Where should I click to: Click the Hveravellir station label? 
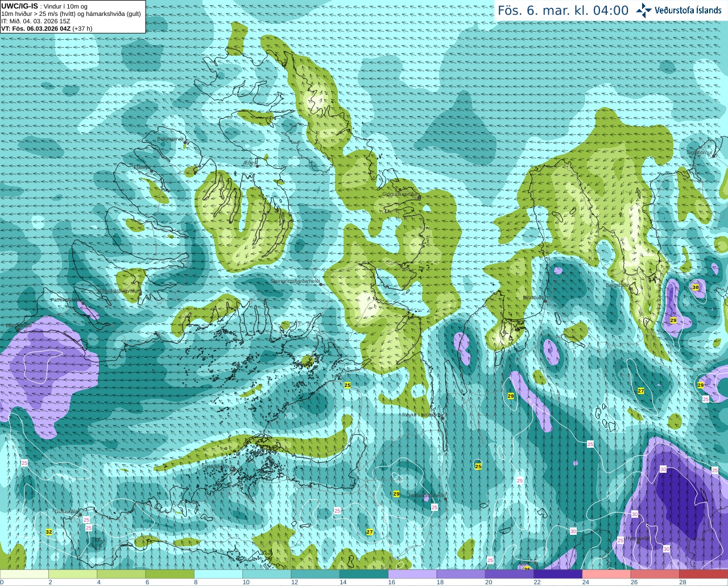click(x=637, y=538)
